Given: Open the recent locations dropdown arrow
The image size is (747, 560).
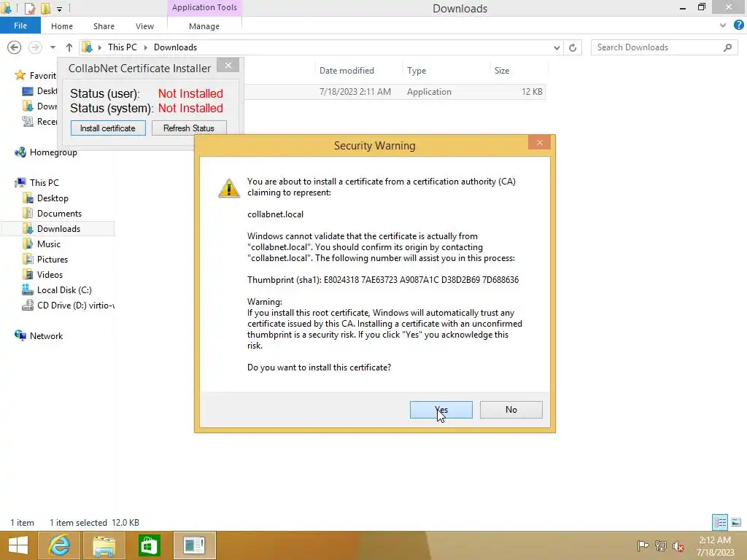Looking at the screenshot, I should click(53, 47).
